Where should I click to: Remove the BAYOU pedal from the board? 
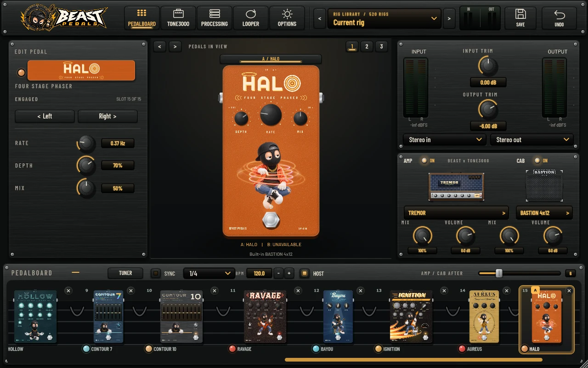(361, 291)
